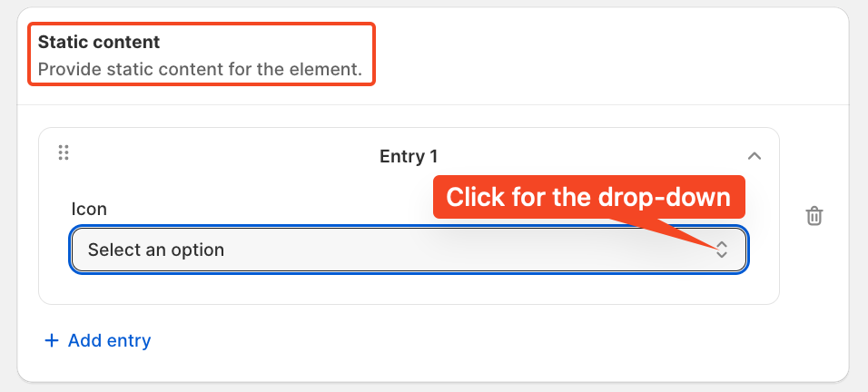Click the "Add entry" link
Screen dimensions: 868x392
pyautogui.click(x=109, y=340)
